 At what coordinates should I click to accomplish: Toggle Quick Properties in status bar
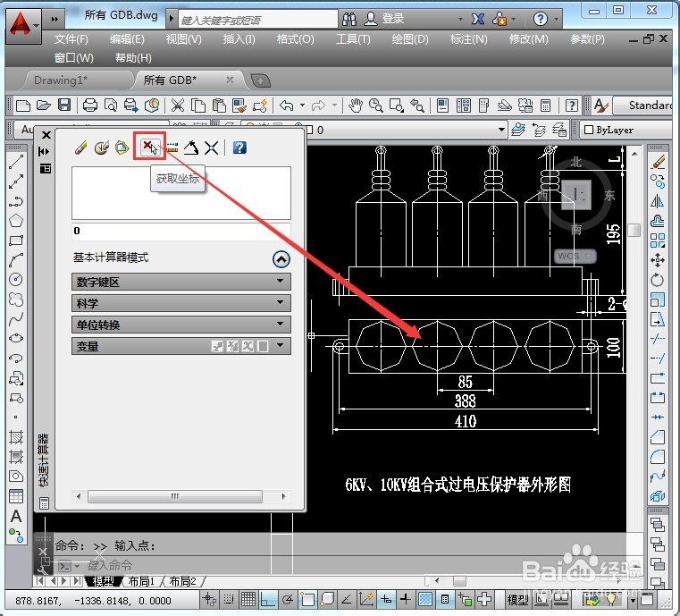coord(444,600)
